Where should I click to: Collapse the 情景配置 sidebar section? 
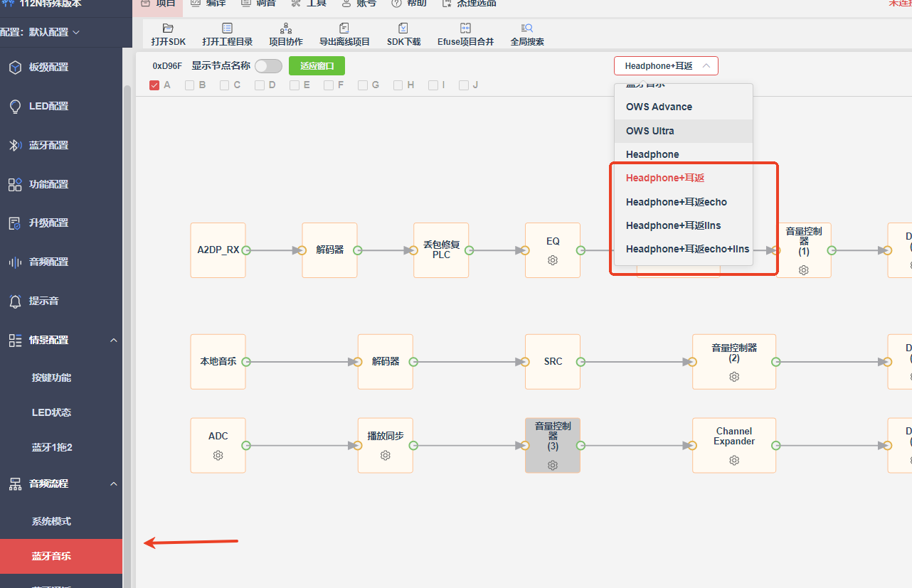pos(114,341)
